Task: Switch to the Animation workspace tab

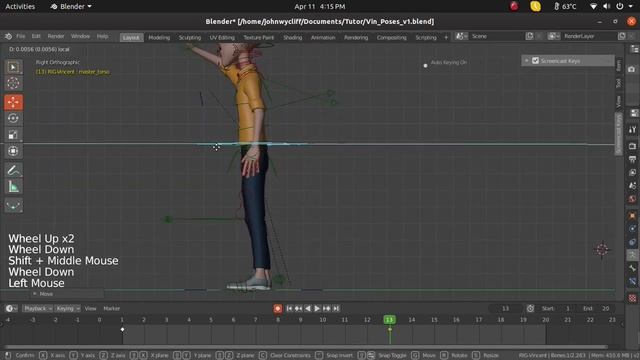Action: tap(323, 38)
